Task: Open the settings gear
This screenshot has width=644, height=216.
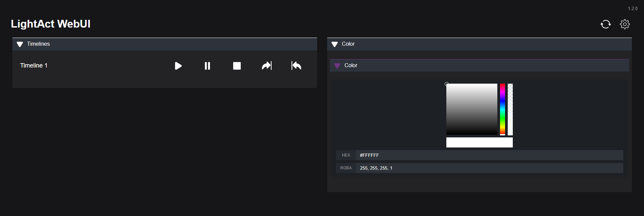Action: (625, 24)
